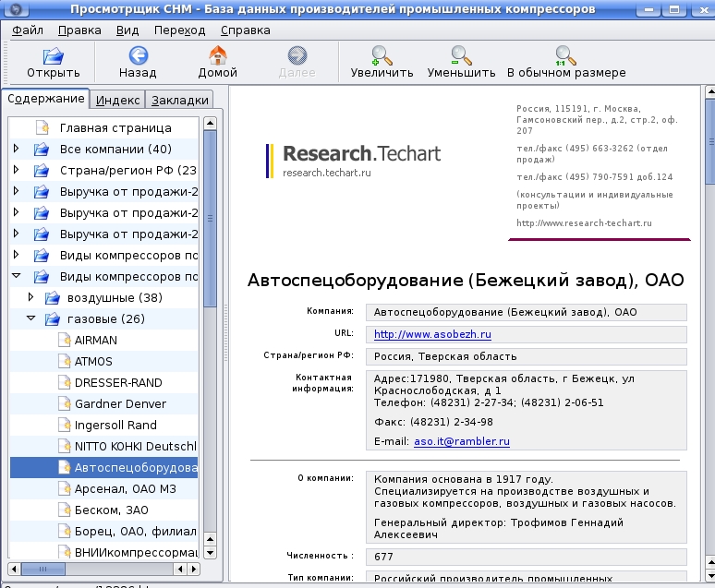Click the tree horizontal scrollbar rightmost arrow
Image resolution: width=715 pixels, height=588 pixels.
(x=194, y=569)
